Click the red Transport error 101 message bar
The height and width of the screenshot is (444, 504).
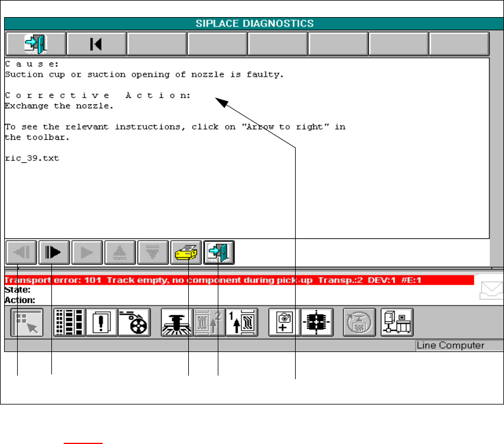(239, 280)
